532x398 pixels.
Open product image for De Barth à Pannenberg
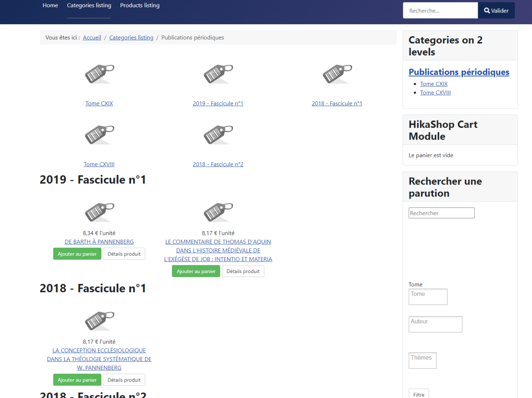click(x=99, y=212)
